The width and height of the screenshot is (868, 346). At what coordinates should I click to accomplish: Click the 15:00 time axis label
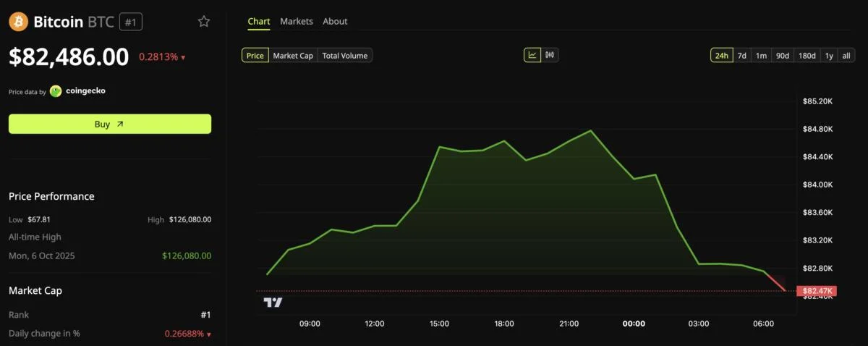(439, 324)
